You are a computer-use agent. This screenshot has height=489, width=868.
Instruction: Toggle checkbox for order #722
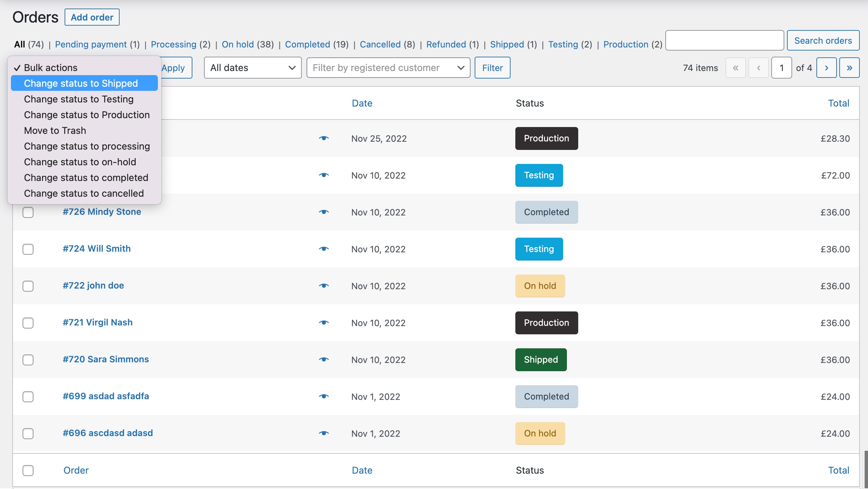point(28,285)
